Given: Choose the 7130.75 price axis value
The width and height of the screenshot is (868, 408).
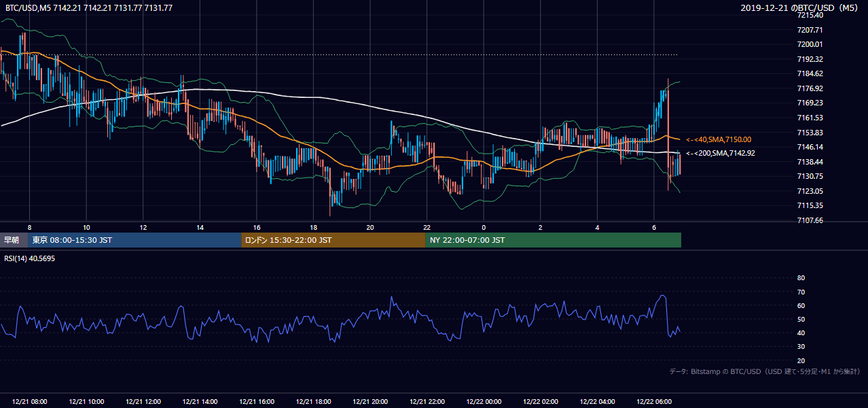Looking at the screenshot, I should (810, 176).
